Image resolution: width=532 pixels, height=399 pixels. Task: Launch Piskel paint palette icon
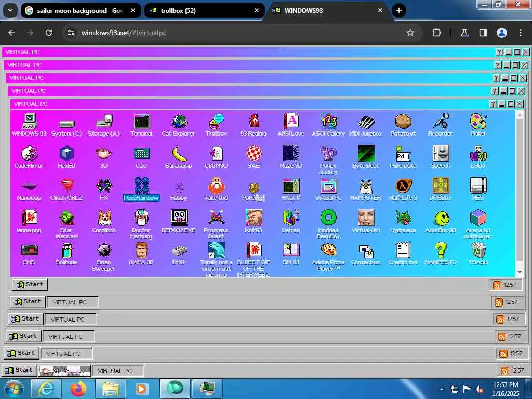coord(478,125)
